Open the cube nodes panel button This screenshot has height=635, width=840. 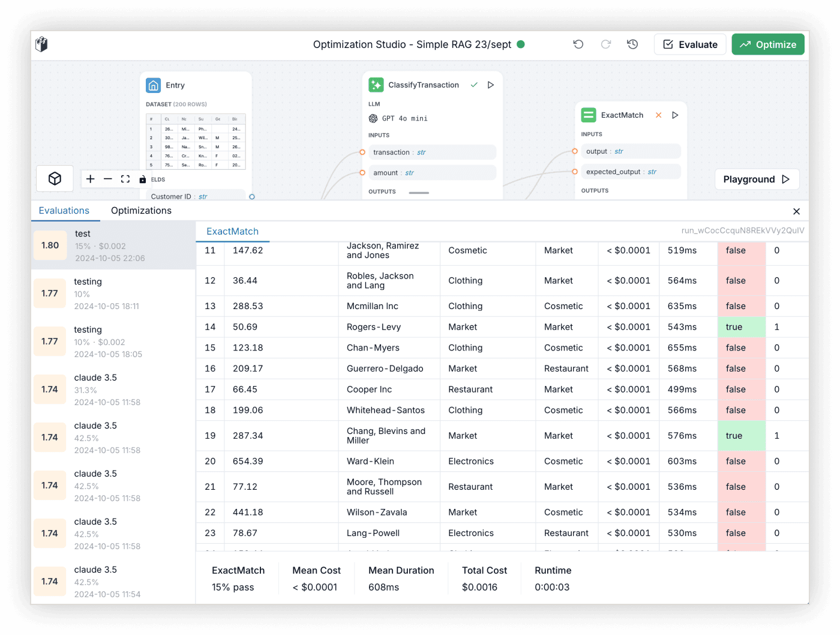tap(55, 179)
